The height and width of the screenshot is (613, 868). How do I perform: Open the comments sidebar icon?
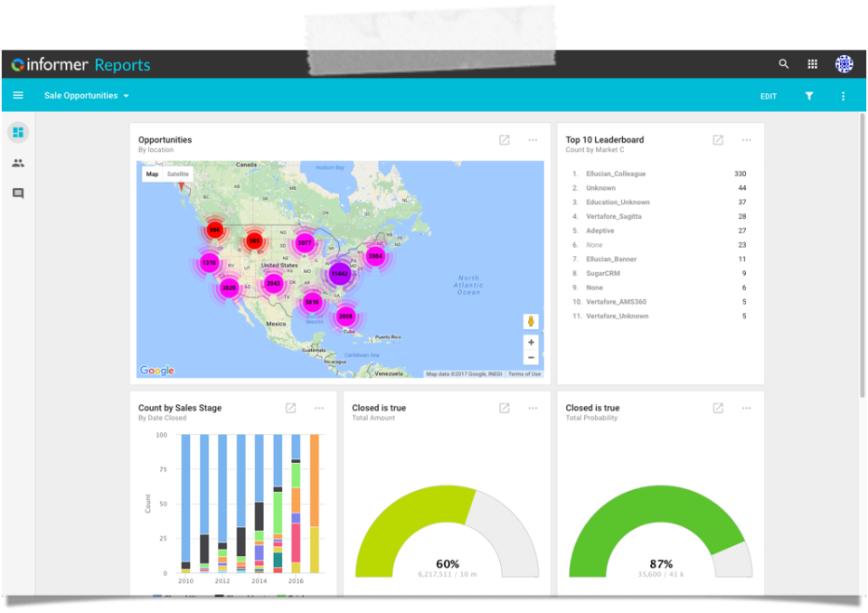point(18,193)
